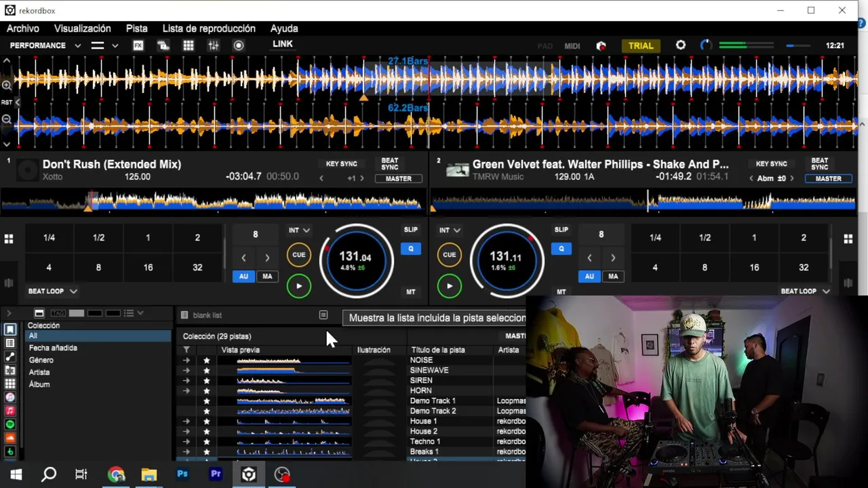Open deck 2 INT tempo mode dropdown

450,230
